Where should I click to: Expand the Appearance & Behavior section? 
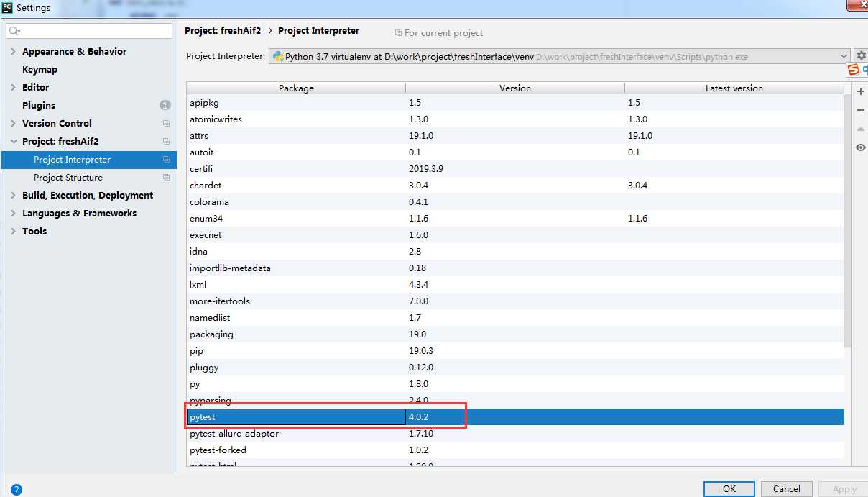click(14, 52)
